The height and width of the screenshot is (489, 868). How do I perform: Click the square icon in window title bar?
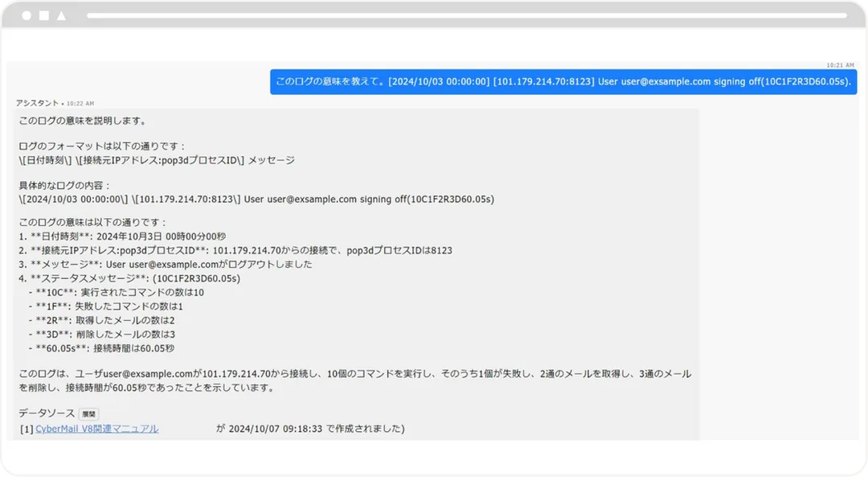44,15
